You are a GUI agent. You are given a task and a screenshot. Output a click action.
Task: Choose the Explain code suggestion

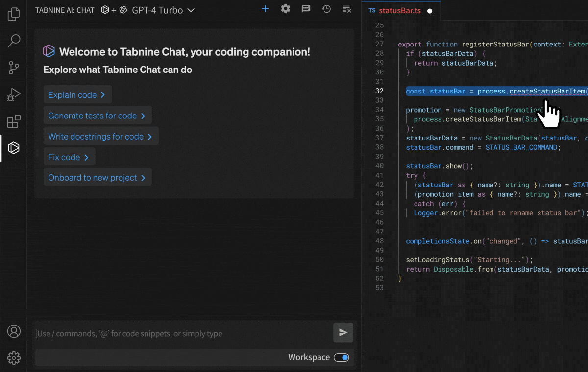[x=77, y=95]
